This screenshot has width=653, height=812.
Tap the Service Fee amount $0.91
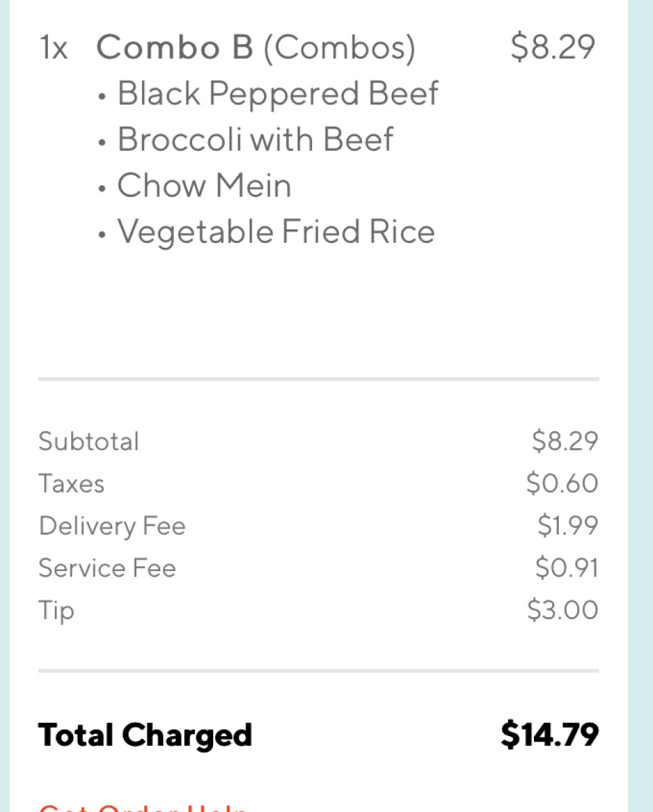click(566, 568)
